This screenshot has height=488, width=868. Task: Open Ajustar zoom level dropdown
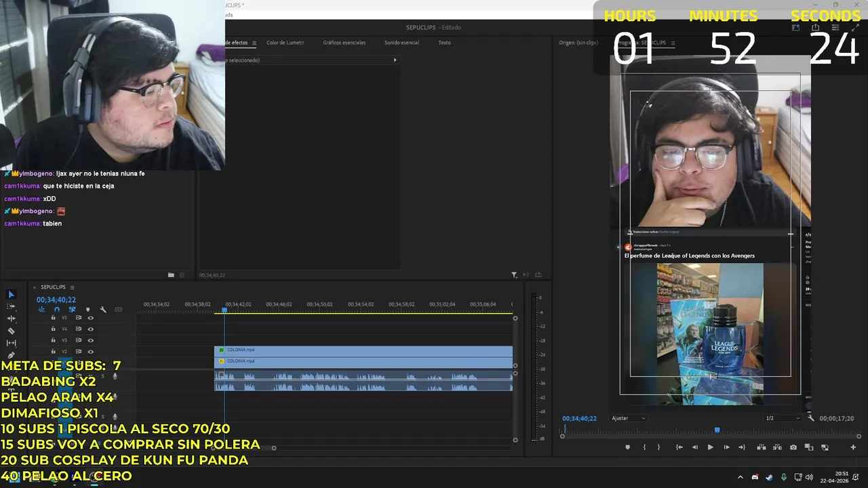pos(629,418)
